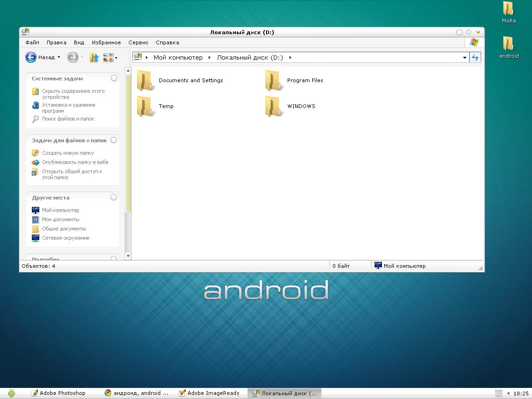Screen dimensions: 532x399
Task: Click the blue Back arrow button
Action: [31, 57]
